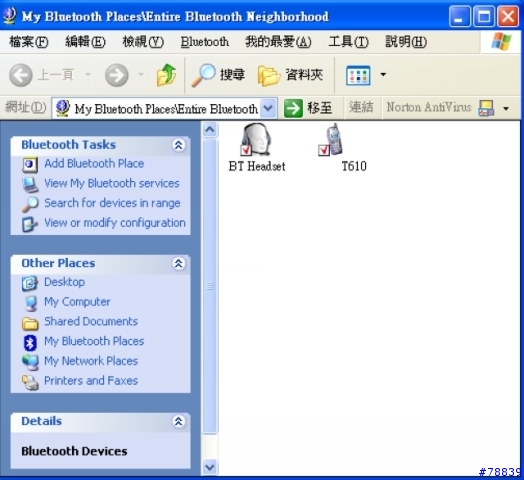Click View or modify configuration link
The height and width of the screenshot is (480, 524).
click(x=115, y=223)
